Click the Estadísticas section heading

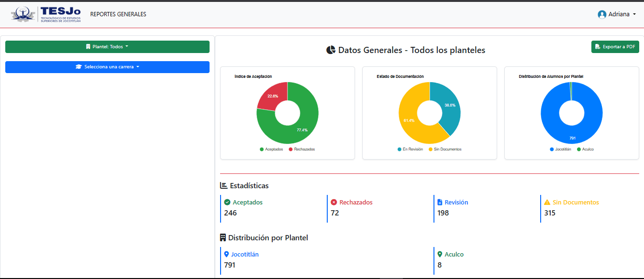(249, 185)
